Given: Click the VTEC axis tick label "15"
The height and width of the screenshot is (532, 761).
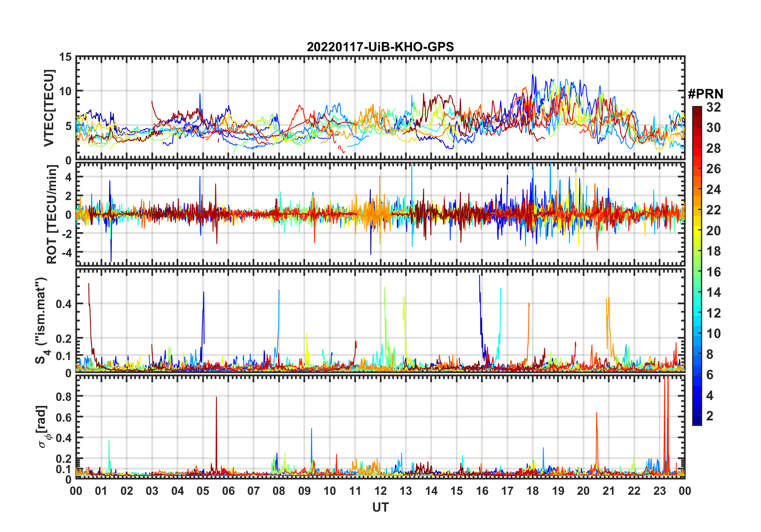Looking at the screenshot, I should (x=65, y=57).
